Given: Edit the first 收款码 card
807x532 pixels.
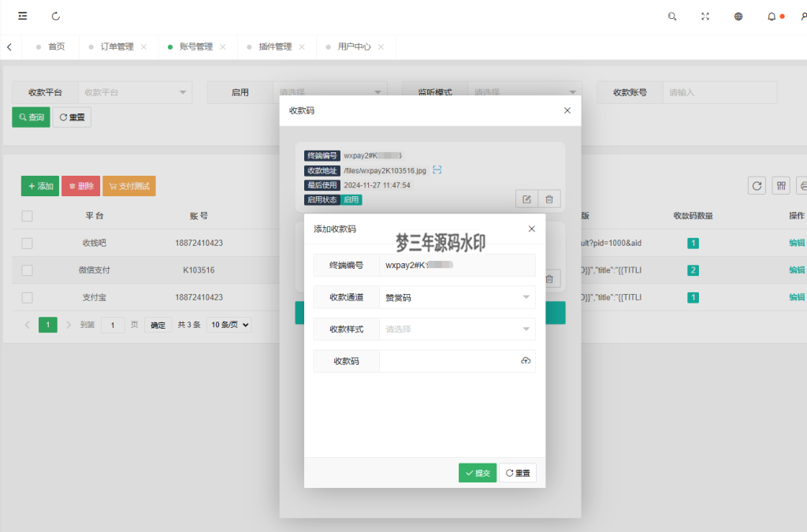Looking at the screenshot, I should coord(526,199).
